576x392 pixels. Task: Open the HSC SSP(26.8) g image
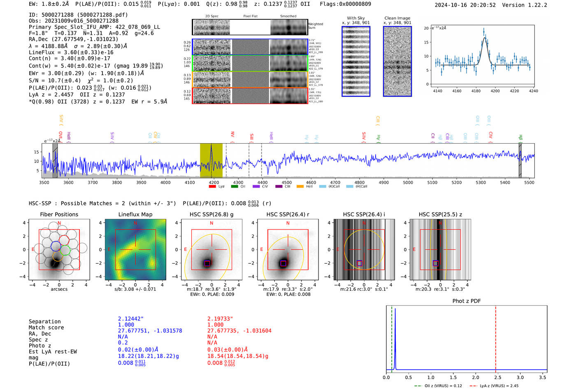pyautogui.click(x=211, y=249)
